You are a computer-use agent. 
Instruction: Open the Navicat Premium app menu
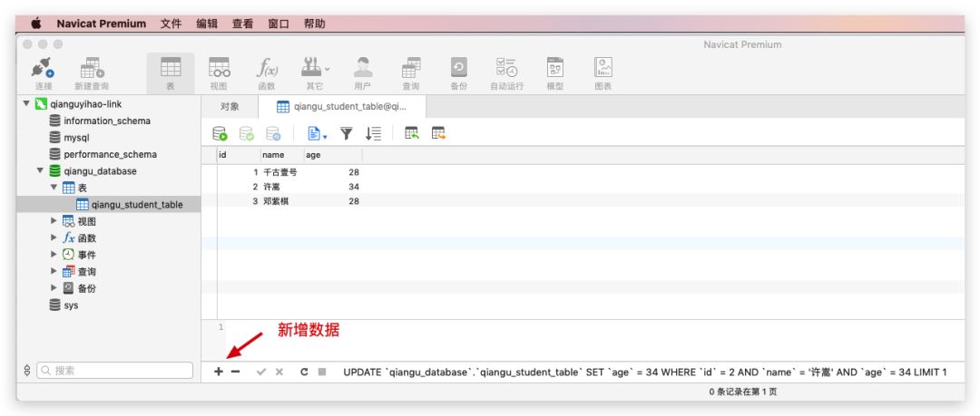click(x=102, y=24)
